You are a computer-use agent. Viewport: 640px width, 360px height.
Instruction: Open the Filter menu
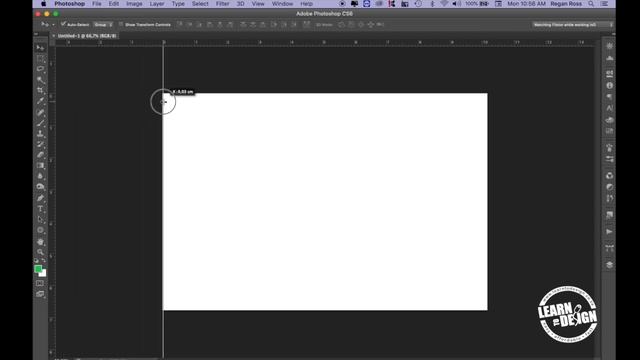coord(222,4)
